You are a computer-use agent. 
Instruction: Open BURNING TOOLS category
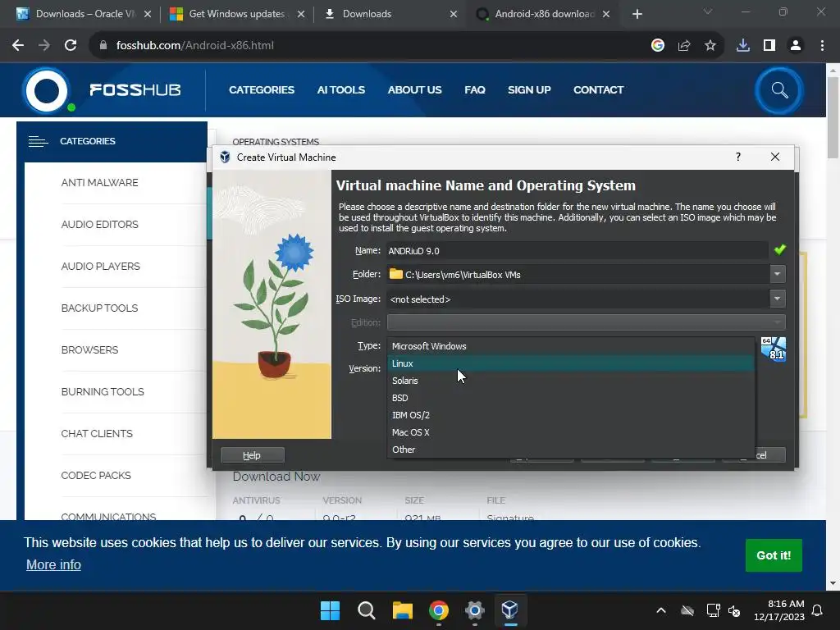(x=103, y=391)
